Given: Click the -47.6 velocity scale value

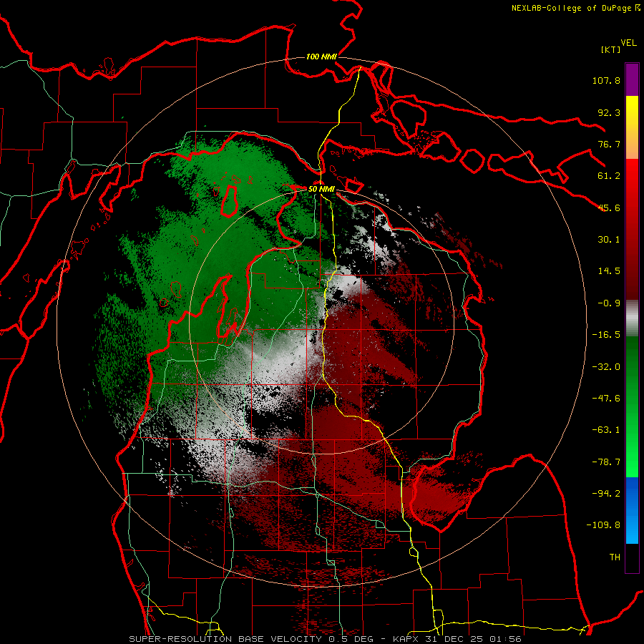Looking at the screenshot, I should pyautogui.click(x=606, y=399).
